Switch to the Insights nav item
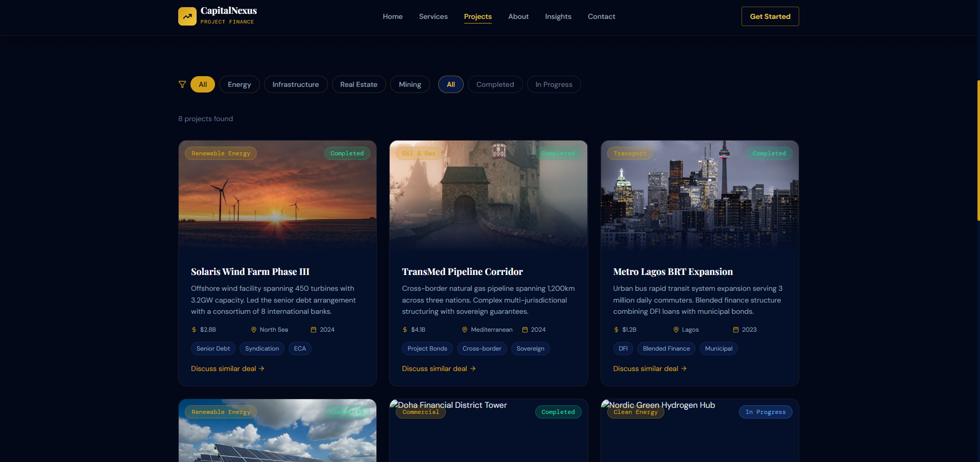 pos(558,16)
